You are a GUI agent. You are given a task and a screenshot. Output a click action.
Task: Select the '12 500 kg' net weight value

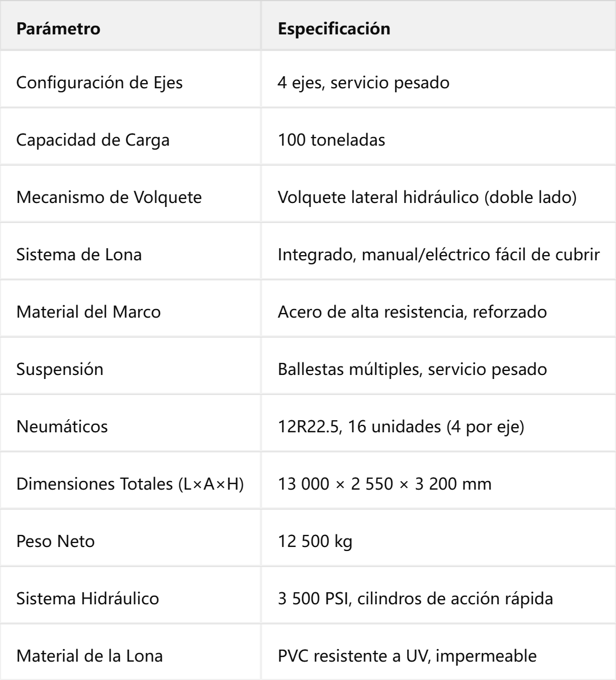click(315, 542)
